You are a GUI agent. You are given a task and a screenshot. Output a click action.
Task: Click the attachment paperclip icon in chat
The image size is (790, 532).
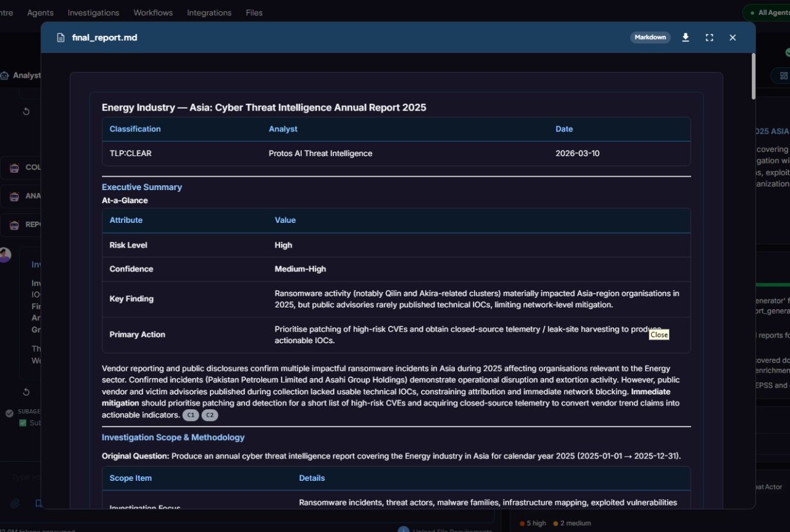tap(15, 504)
